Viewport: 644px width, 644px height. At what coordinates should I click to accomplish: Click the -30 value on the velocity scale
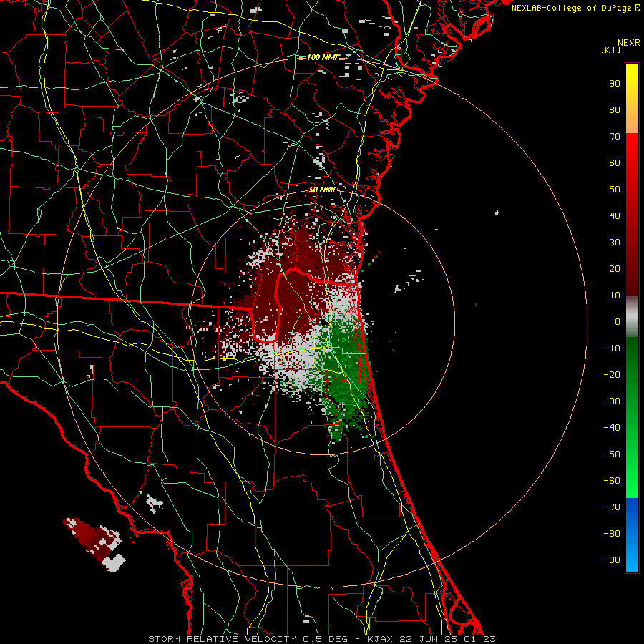612,401
